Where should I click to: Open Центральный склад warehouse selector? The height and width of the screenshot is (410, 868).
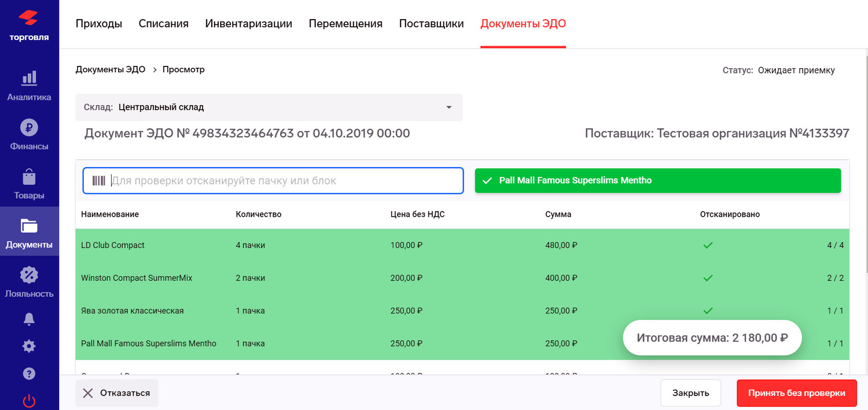[x=269, y=107]
